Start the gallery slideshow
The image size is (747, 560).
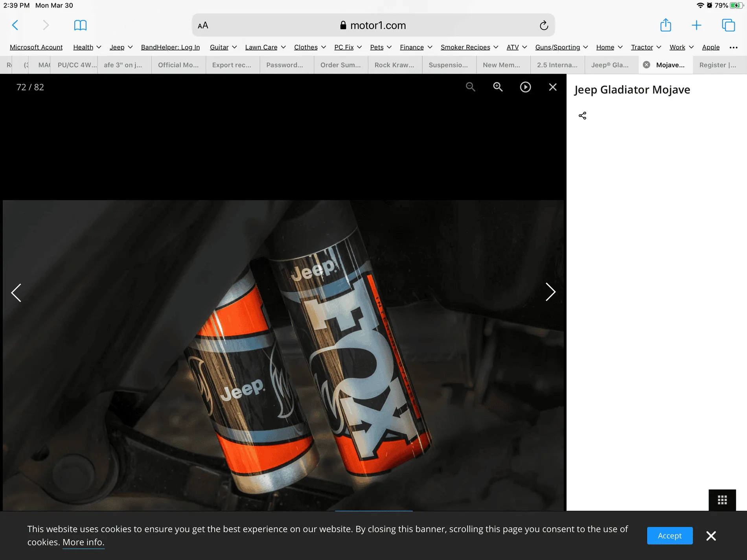click(525, 87)
